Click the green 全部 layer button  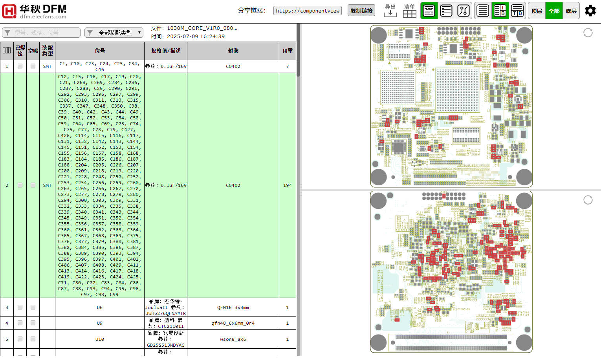point(554,11)
